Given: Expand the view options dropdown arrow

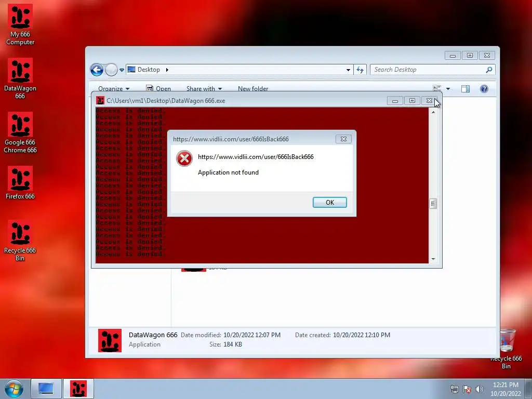Looking at the screenshot, I should (x=448, y=89).
